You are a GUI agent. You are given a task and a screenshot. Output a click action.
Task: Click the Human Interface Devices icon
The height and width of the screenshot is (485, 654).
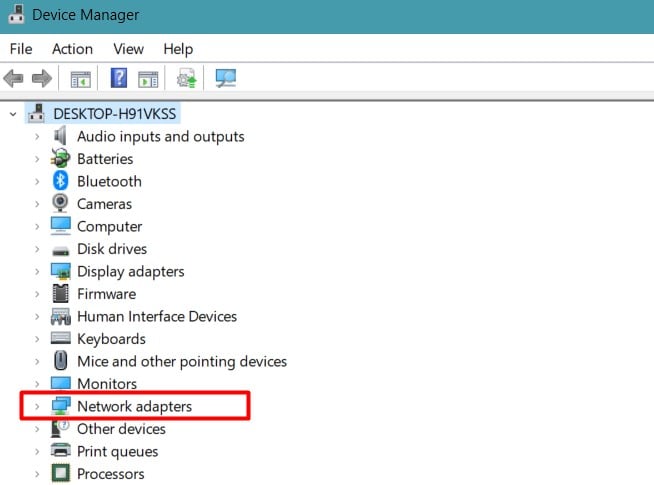coord(61,317)
